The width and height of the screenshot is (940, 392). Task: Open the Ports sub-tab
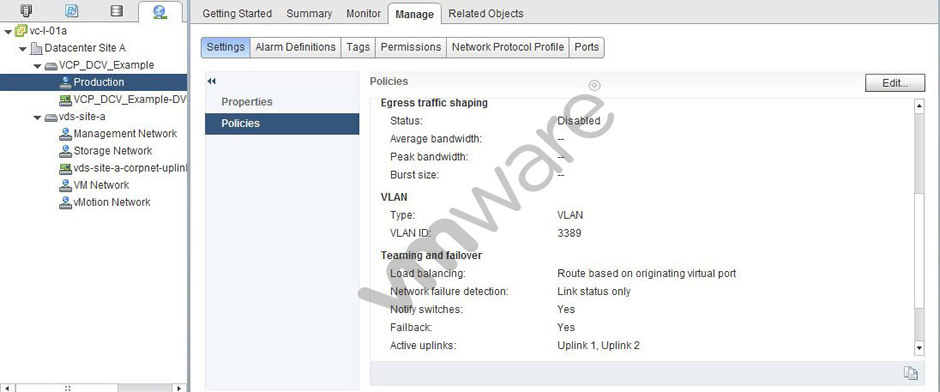click(x=586, y=47)
